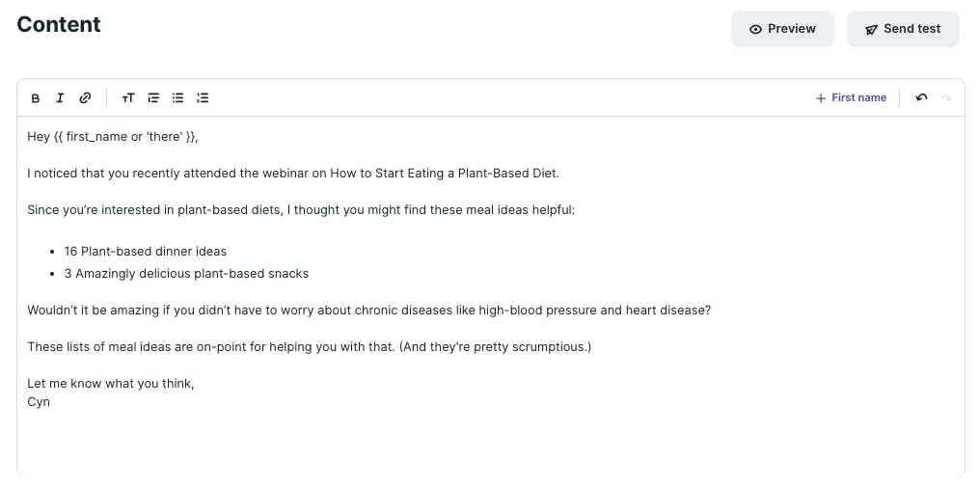Redo the last undone edit
Viewport: 980px width, 487px height.
click(x=945, y=97)
